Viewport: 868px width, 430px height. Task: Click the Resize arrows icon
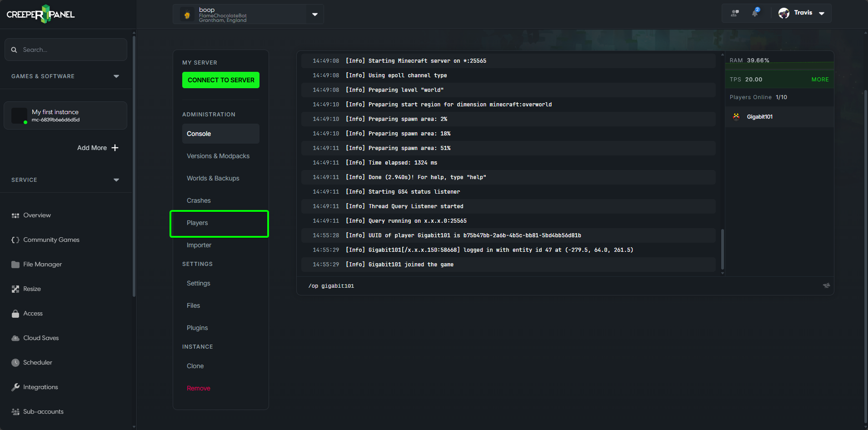15,289
